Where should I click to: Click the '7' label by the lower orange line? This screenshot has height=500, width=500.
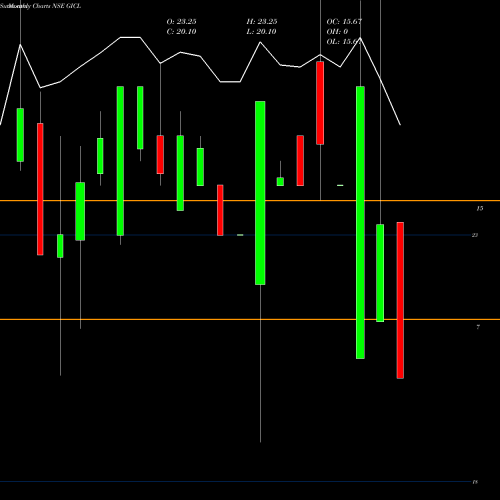click(x=478, y=327)
